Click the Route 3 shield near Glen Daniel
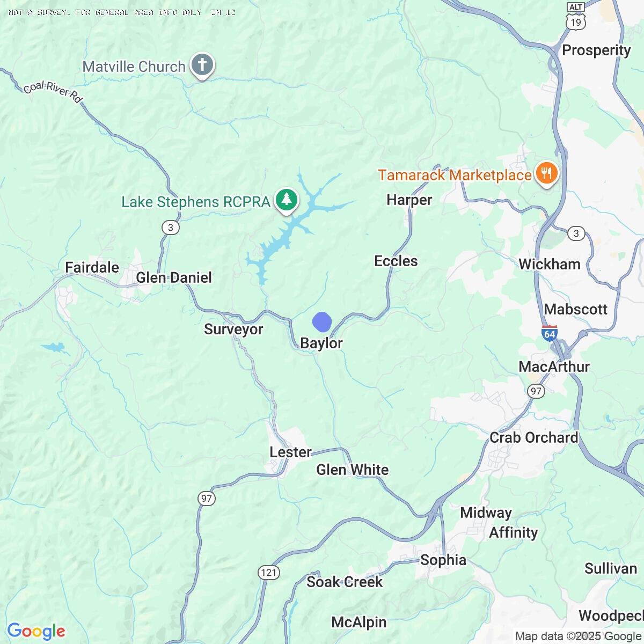644x644 pixels. pyautogui.click(x=171, y=228)
